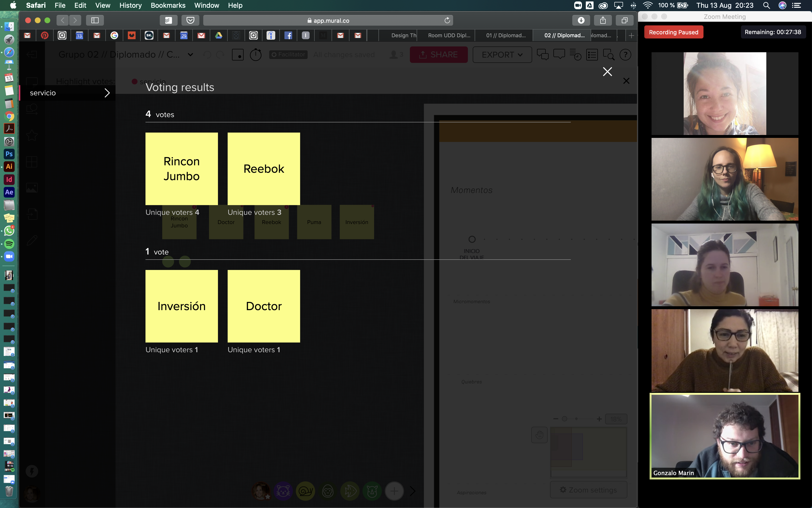The height and width of the screenshot is (508, 812).
Task: Open the EXPORT dropdown
Action: tap(502, 54)
